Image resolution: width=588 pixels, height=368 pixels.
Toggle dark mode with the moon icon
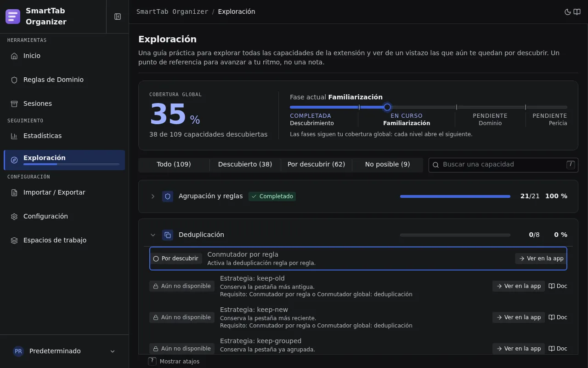coord(567,12)
